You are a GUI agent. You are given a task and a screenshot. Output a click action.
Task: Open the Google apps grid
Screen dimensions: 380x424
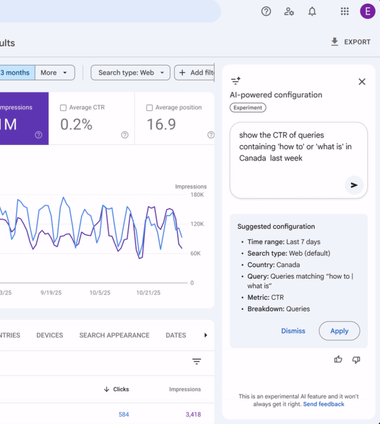[345, 11]
